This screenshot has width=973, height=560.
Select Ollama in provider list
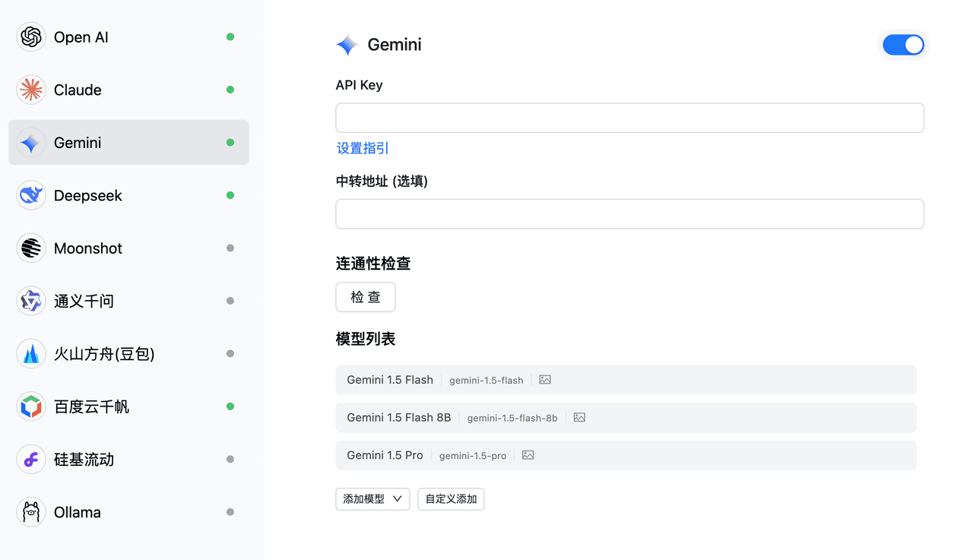pos(128,512)
